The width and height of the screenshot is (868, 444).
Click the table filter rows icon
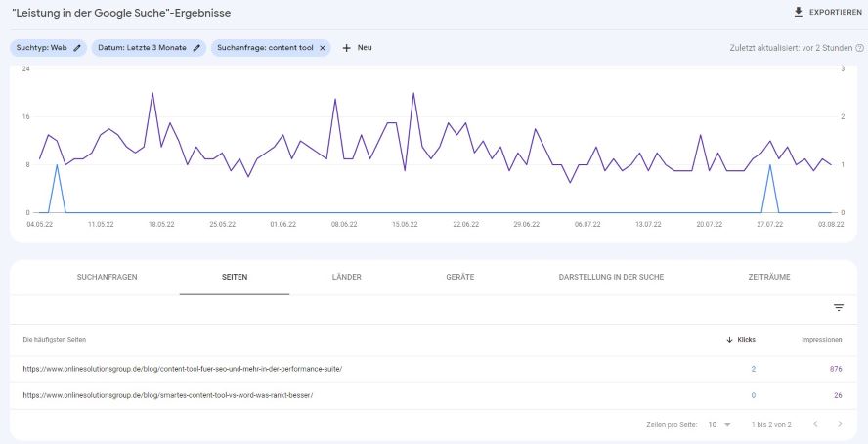839,308
